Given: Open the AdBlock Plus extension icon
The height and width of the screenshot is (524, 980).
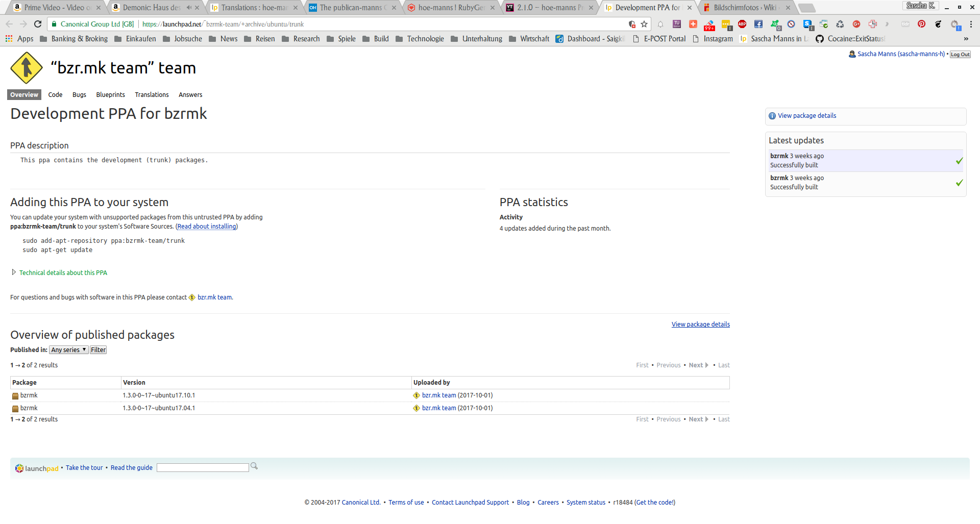Looking at the screenshot, I should point(742,24).
